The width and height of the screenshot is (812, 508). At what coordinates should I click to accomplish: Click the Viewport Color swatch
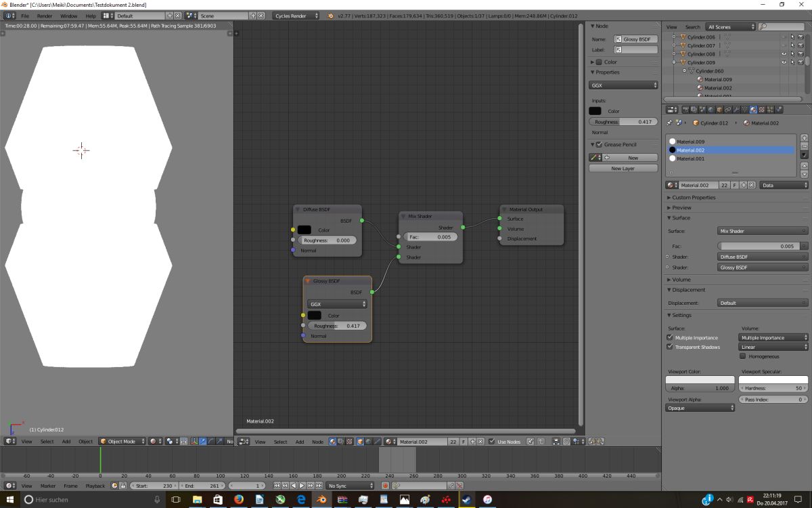(700, 380)
